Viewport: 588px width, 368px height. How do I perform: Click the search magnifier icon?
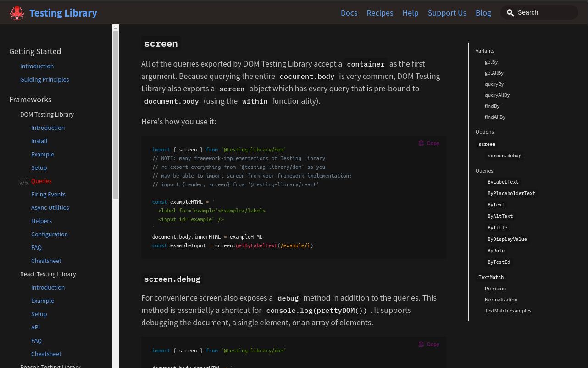510,13
